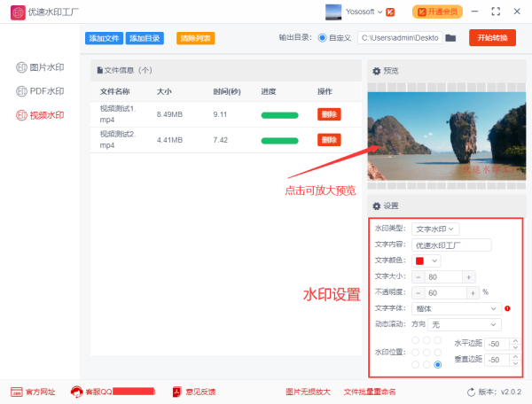Click down arrow of 垂直边距 spinner
Image resolution: width=532 pixels, height=404 pixels.
pyautogui.click(x=515, y=363)
